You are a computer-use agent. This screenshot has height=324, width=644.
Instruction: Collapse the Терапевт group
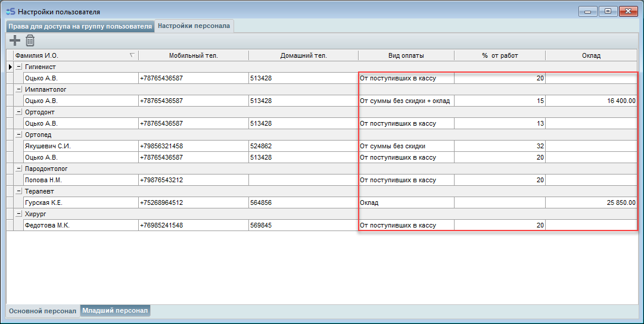18,191
